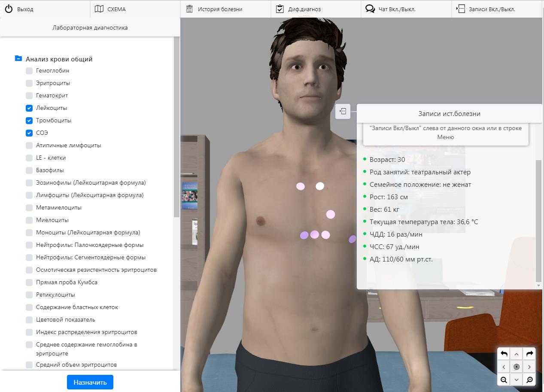Click the zoom in magnifier icon
This screenshot has height=392, width=544.
click(x=529, y=380)
